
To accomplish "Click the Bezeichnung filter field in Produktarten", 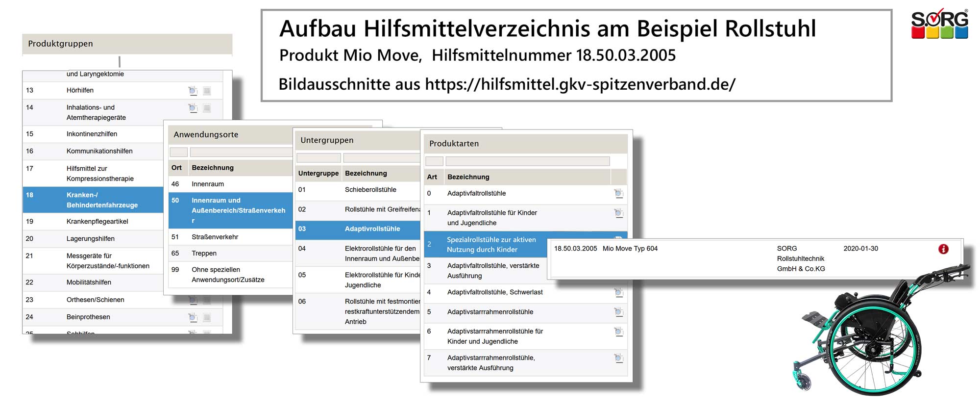I will (528, 161).
